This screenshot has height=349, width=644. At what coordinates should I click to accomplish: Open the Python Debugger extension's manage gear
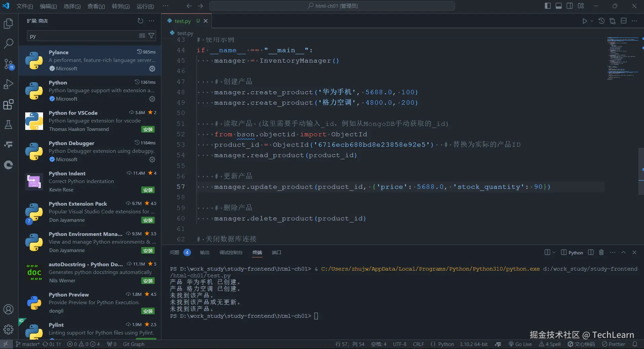(152, 160)
